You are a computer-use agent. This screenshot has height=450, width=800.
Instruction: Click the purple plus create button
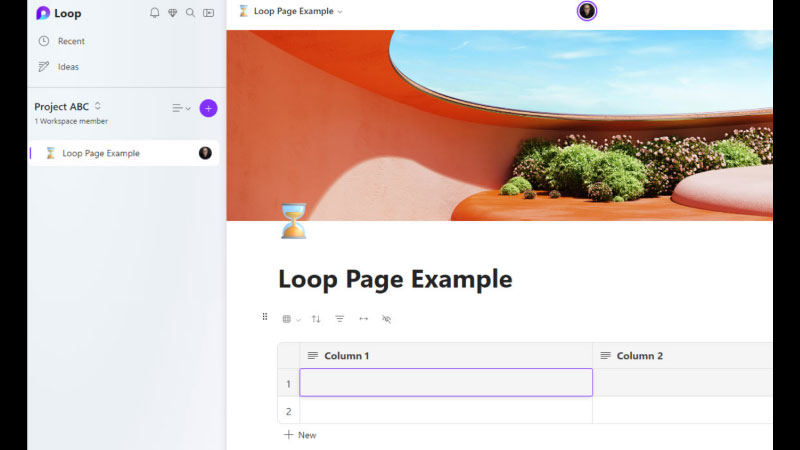[x=208, y=108]
